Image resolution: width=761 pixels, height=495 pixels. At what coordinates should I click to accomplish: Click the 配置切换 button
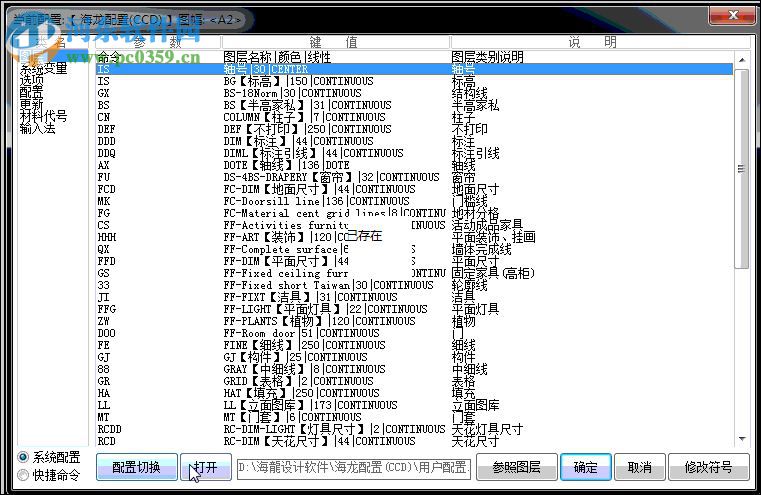[136, 467]
